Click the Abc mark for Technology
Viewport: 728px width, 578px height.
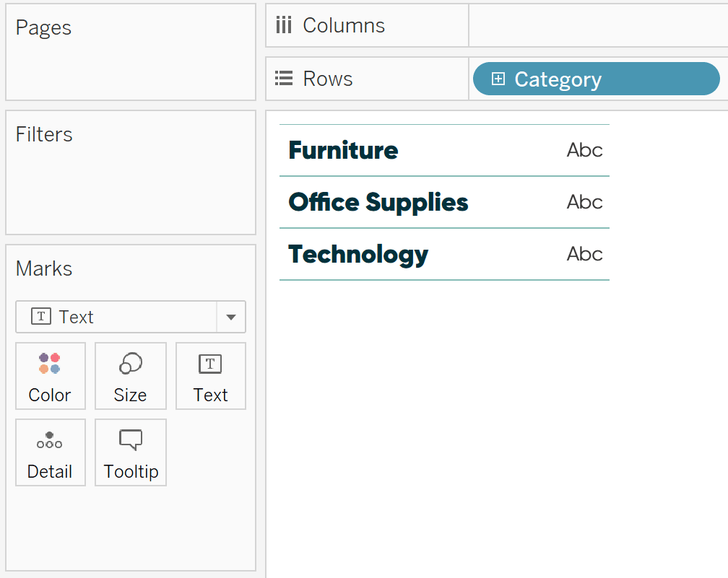[x=584, y=254]
